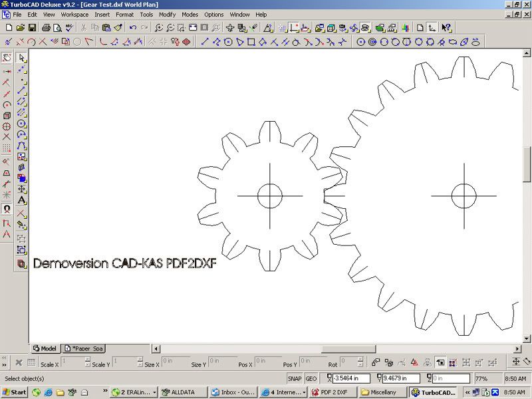Open a file with the Open folder icon
Screen dimensions: 532x399
point(20,28)
